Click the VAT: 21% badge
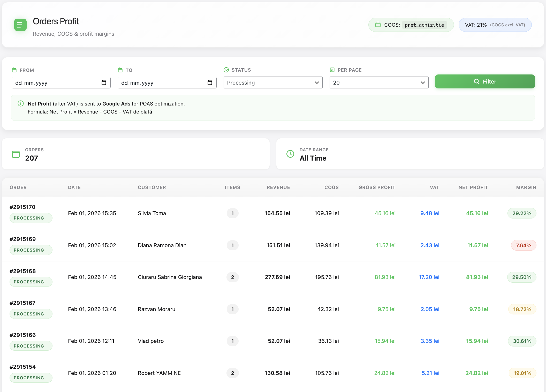Image resolution: width=546 pixels, height=392 pixels. 495,25
